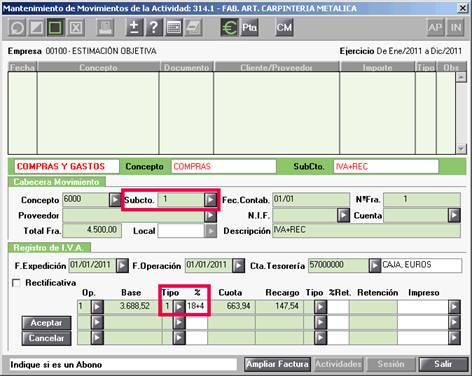Click the Total Fra. field 4.500,00
Viewport: 472px width, 376px height.
point(92,231)
